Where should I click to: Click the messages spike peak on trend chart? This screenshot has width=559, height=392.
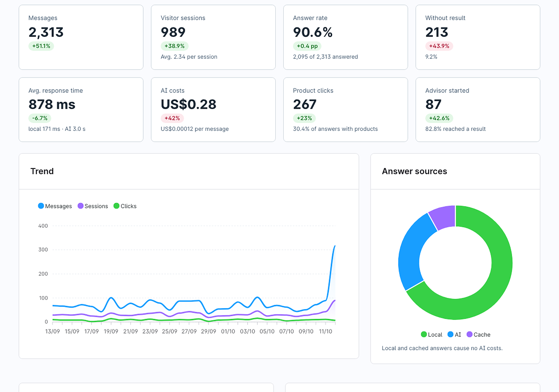click(x=335, y=246)
